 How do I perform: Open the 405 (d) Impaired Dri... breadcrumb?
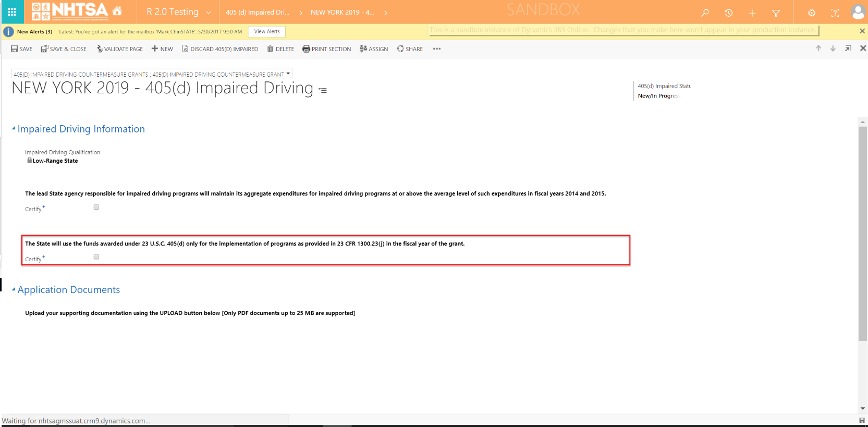pos(258,13)
